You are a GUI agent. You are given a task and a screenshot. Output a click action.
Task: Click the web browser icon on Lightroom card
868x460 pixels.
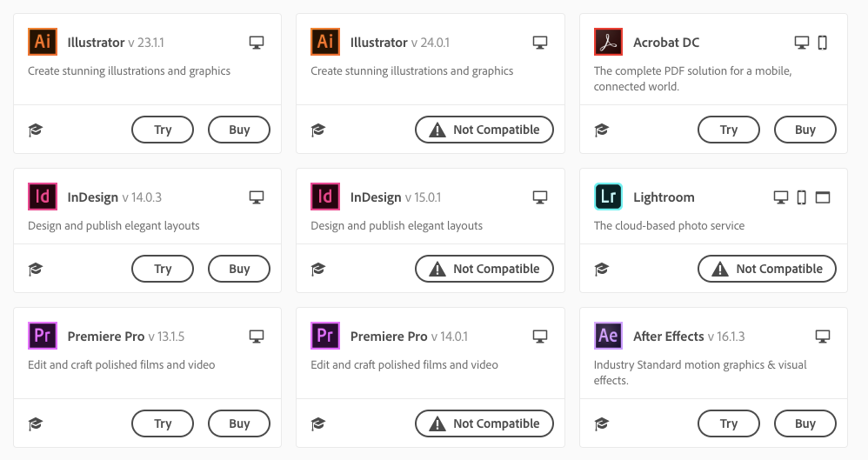point(823,197)
